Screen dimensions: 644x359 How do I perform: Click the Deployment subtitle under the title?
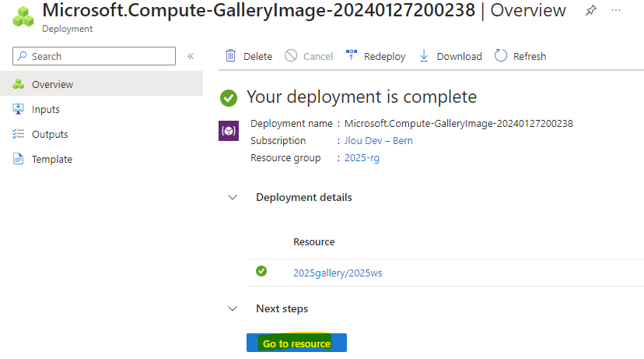[68, 29]
